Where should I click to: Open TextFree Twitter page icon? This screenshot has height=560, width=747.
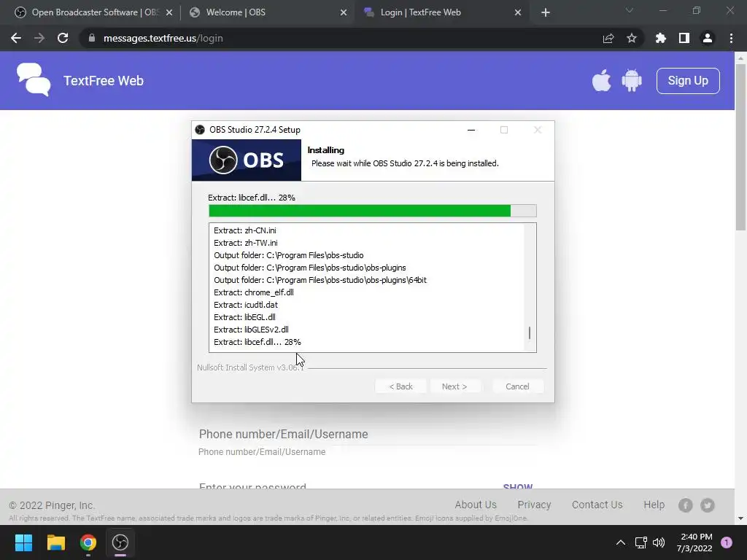(x=708, y=505)
